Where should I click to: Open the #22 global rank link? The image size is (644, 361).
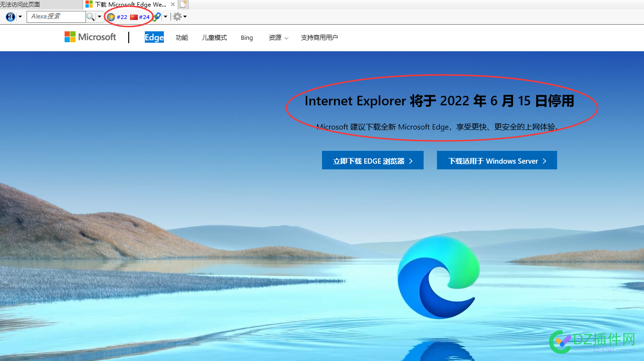pyautogui.click(x=122, y=17)
